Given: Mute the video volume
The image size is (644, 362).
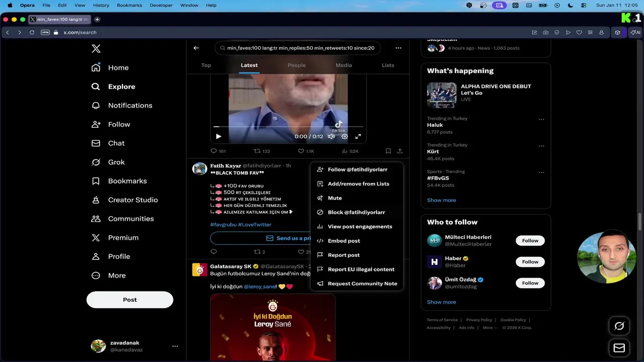Looking at the screenshot, I should pyautogui.click(x=331, y=136).
